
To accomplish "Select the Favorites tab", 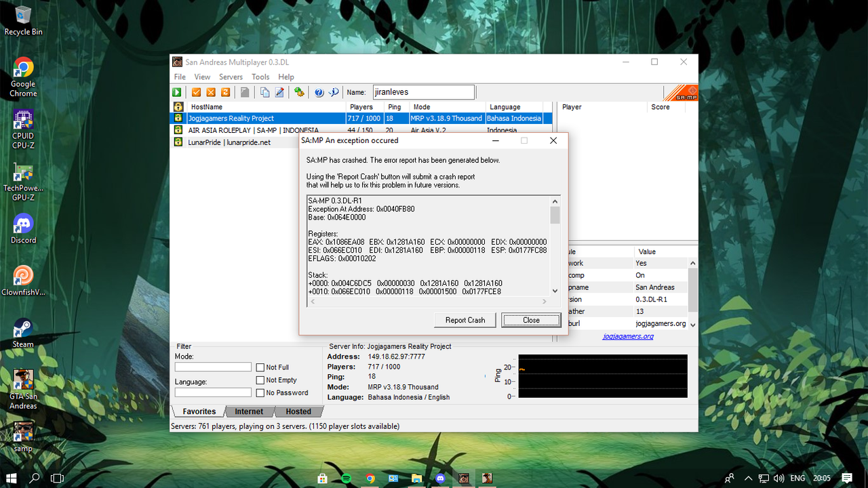I will coord(199,411).
